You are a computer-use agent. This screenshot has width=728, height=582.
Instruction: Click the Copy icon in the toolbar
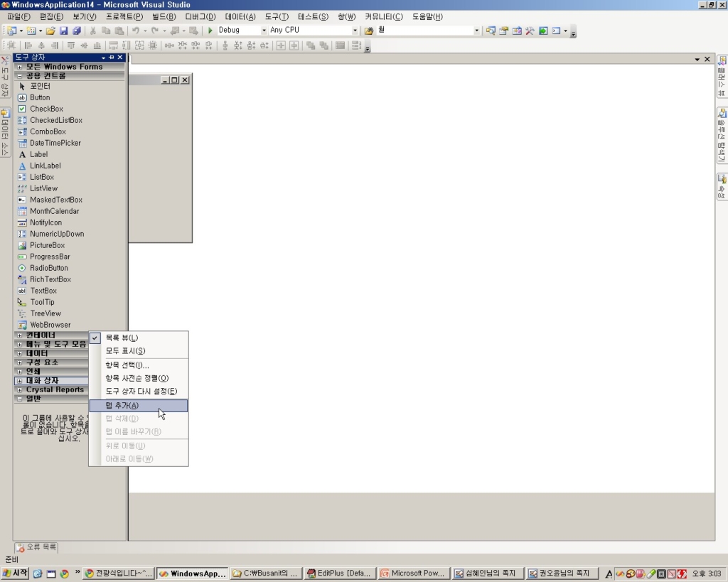[106, 31]
